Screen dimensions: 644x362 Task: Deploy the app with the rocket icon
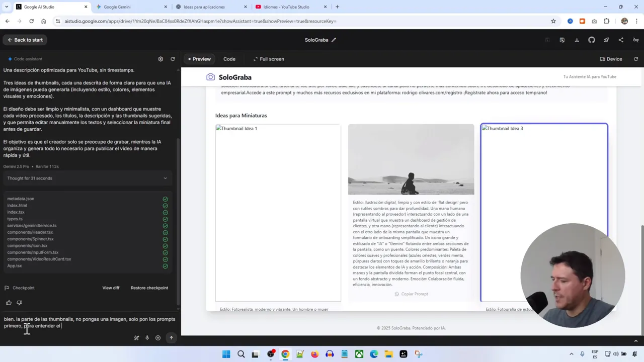pyautogui.click(x=606, y=40)
